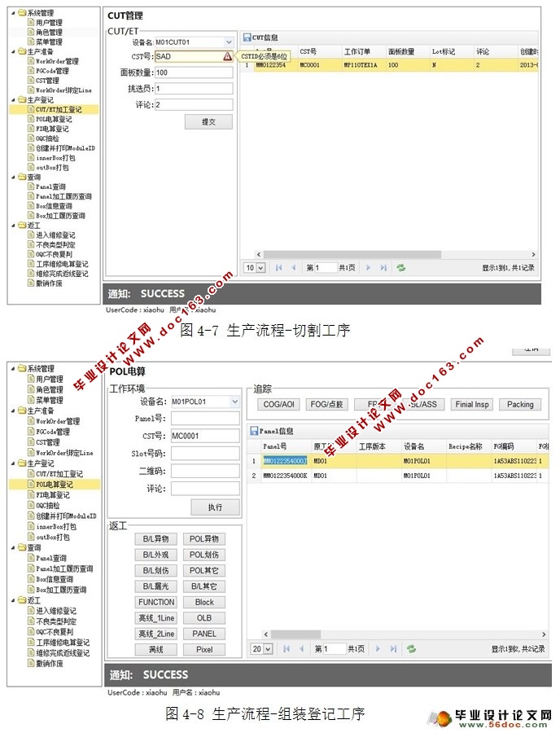Click the save icon beside Panel信息 header
The width and height of the screenshot is (560, 733).
(255, 431)
